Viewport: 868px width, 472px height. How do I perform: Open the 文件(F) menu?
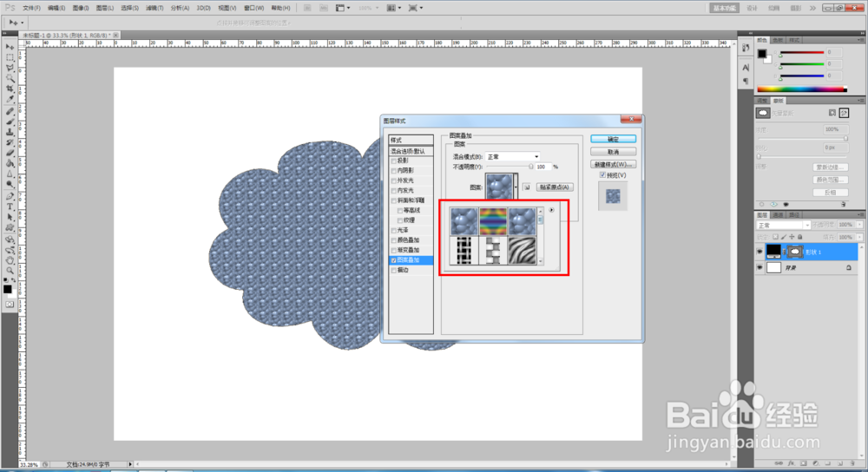click(31, 9)
